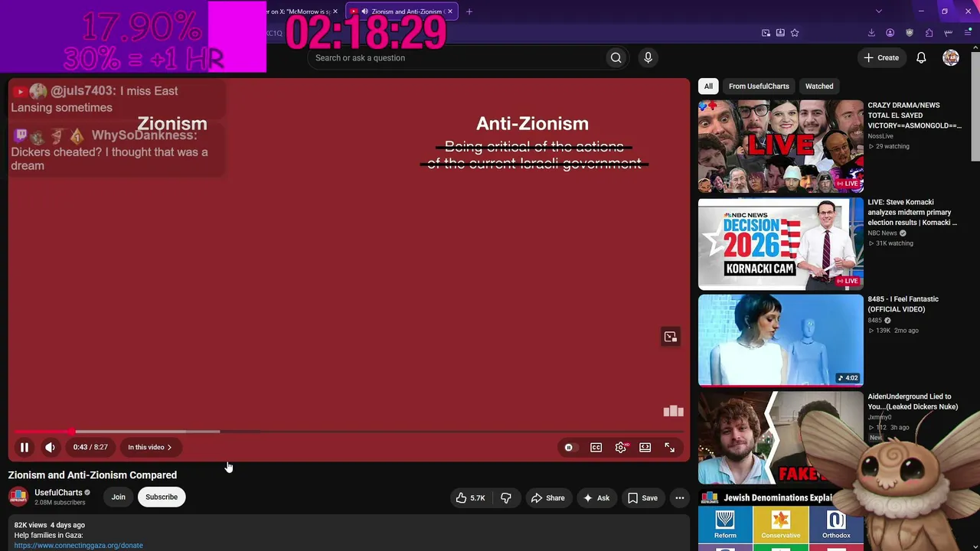Viewport: 980px width, 551px height.
Task: Open the browser downloads panel
Action: click(x=871, y=33)
